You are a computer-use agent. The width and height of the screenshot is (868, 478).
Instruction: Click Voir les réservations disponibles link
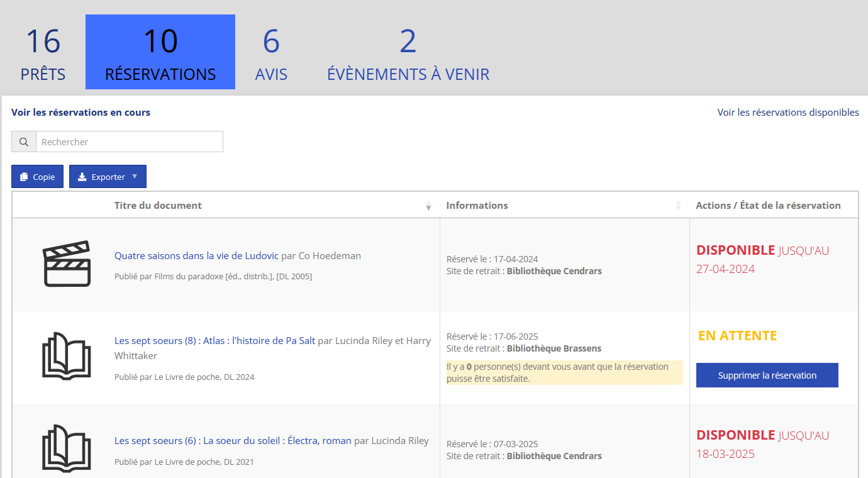787,113
